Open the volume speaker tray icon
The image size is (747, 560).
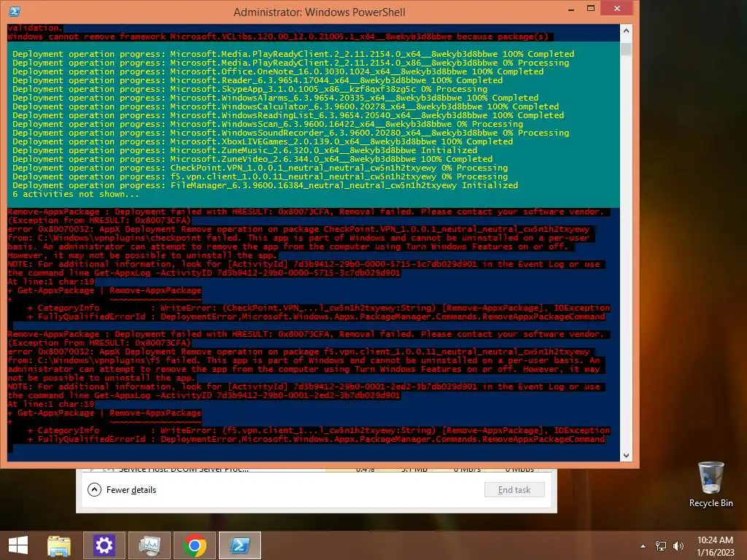tap(678, 546)
